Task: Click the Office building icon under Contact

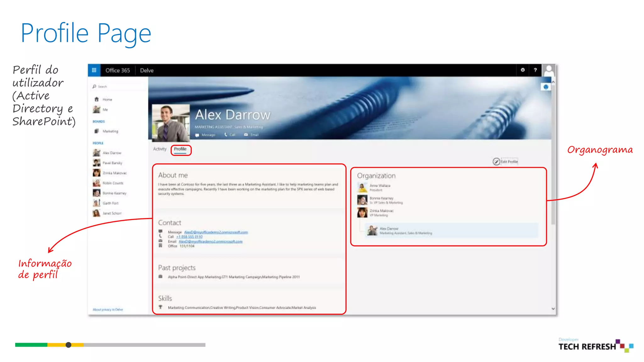Action: click(160, 245)
